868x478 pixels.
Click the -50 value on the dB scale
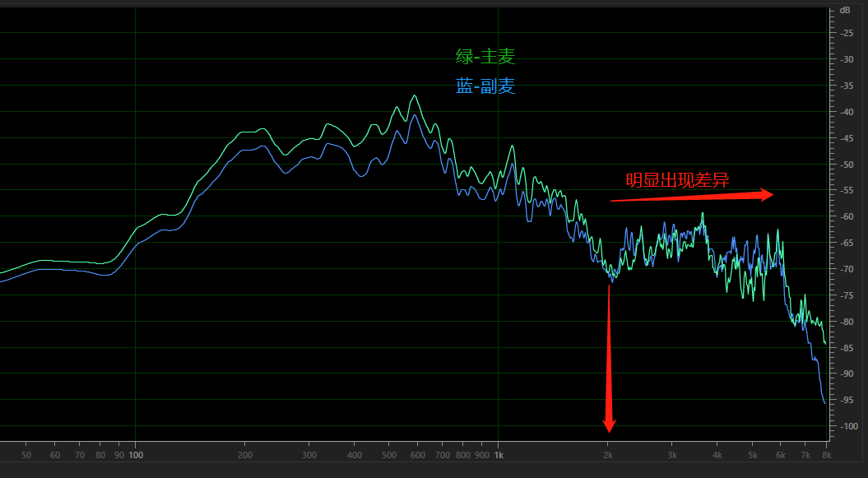847,165
